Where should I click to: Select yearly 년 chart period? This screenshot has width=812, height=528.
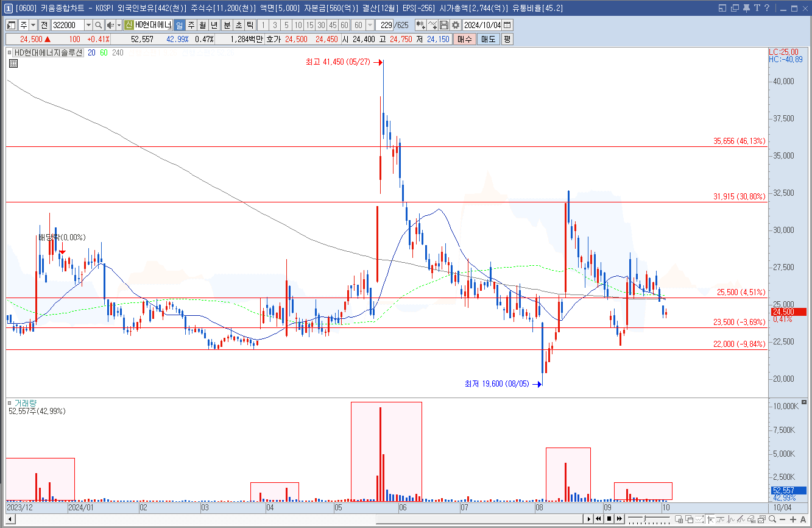coord(214,25)
